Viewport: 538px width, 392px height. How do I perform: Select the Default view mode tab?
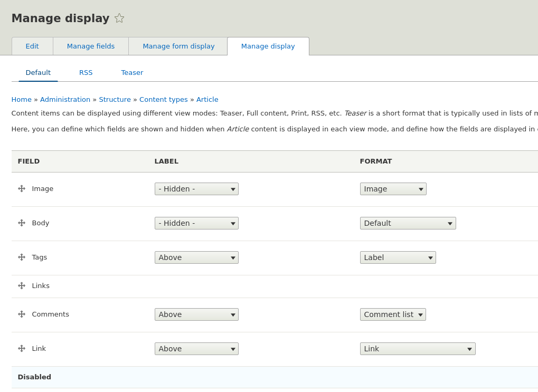38,73
